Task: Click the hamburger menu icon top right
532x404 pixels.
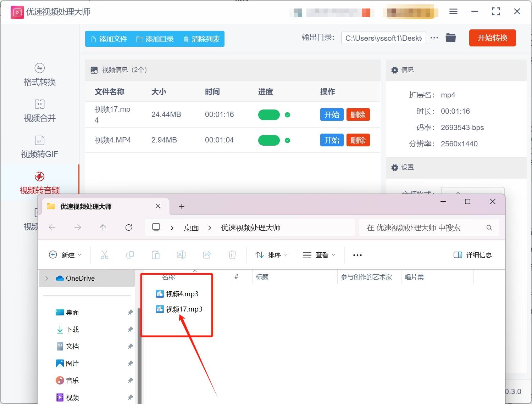Action: point(453,11)
